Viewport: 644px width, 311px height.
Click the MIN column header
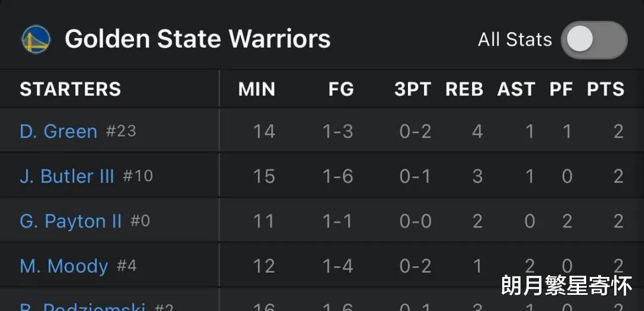256,90
